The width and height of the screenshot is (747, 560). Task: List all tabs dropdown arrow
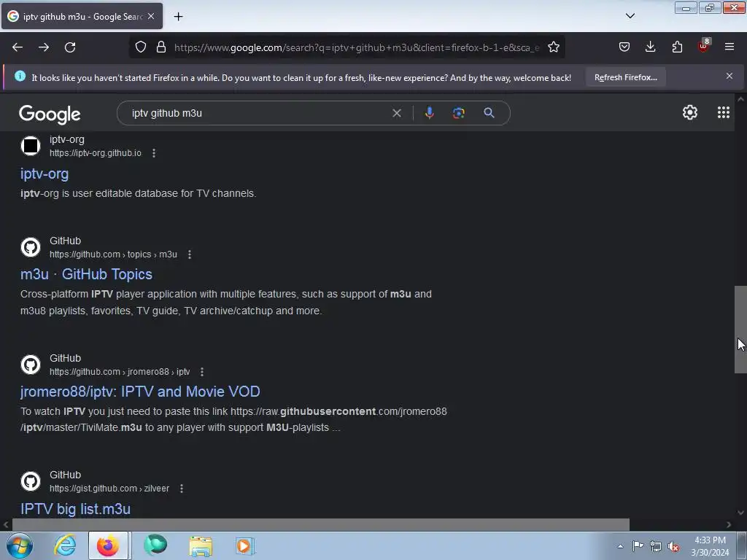[630, 16]
